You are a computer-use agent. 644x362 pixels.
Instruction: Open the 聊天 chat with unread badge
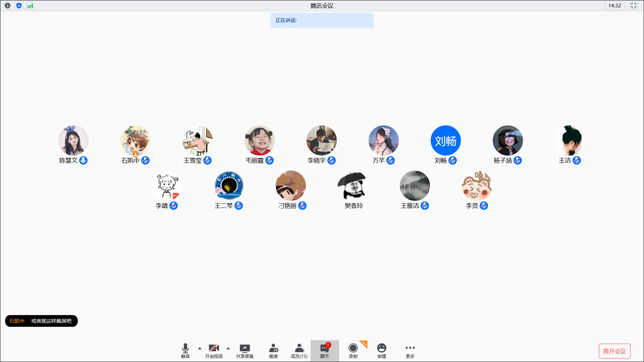coord(325,350)
